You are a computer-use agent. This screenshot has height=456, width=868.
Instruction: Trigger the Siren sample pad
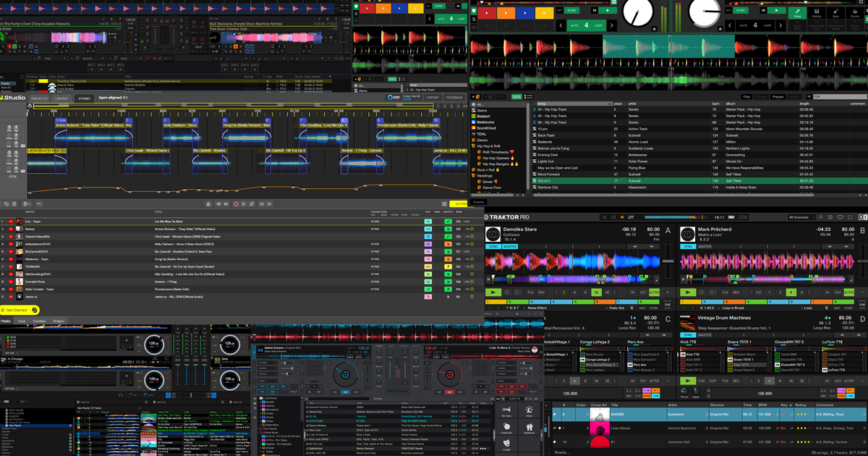click(529, 412)
